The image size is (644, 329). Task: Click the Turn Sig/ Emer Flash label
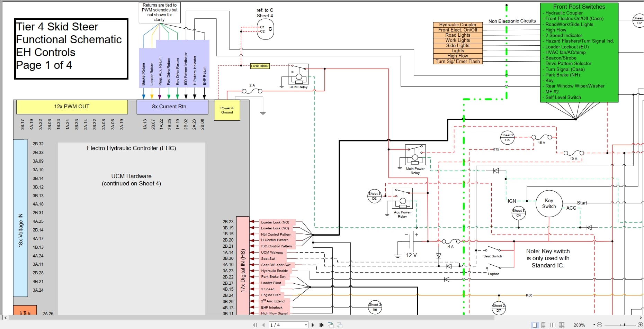pyautogui.click(x=458, y=61)
